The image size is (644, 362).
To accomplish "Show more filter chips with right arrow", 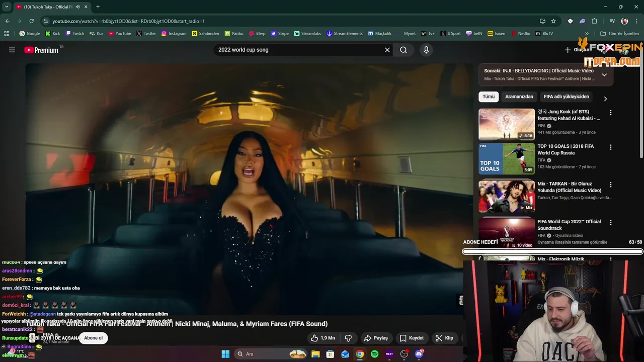I will (605, 99).
